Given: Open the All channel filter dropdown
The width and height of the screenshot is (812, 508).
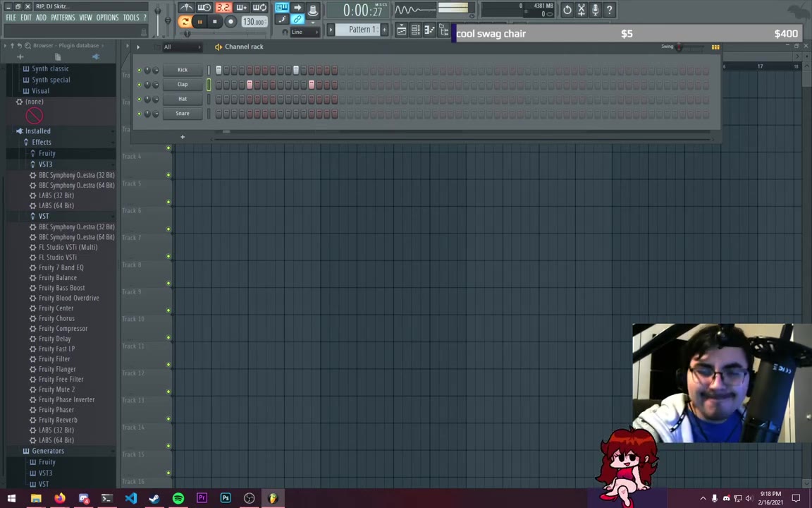Looking at the screenshot, I should pyautogui.click(x=182, y=47).
